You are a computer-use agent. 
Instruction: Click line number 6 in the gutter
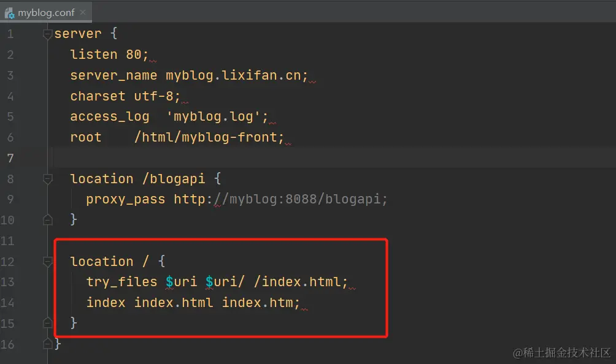(10, 137)
